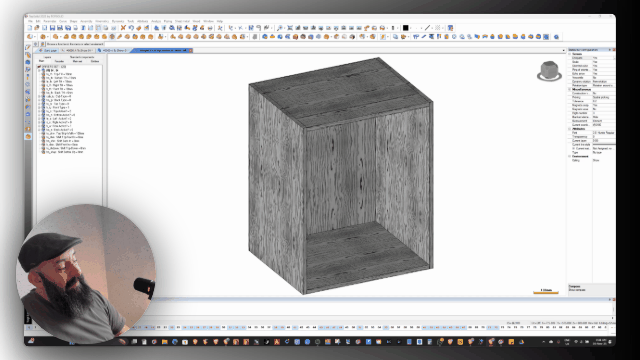This screenshot has height=360, width=640.
Task: Click the orange pencil icon in shapes toolbar
Action: 120,37
